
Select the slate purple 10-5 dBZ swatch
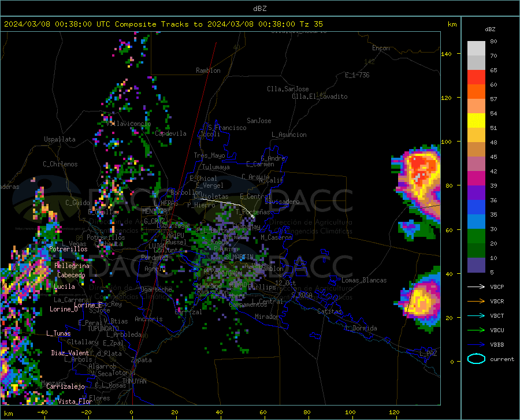tap(476, 265)
